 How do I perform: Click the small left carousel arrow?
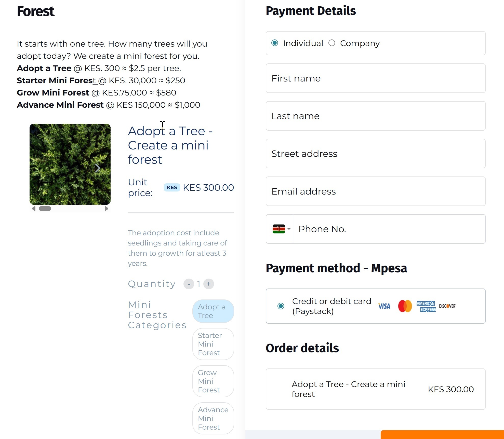point(33,209)
